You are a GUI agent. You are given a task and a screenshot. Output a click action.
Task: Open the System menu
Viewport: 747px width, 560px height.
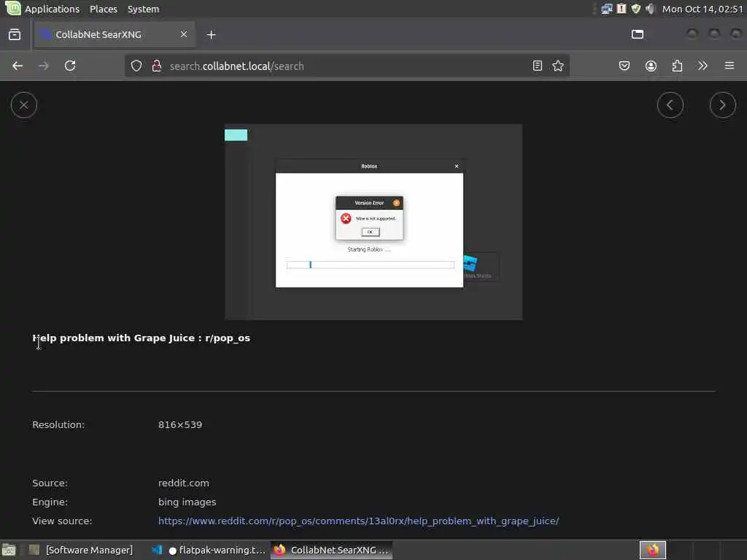(x=144, y=9)
